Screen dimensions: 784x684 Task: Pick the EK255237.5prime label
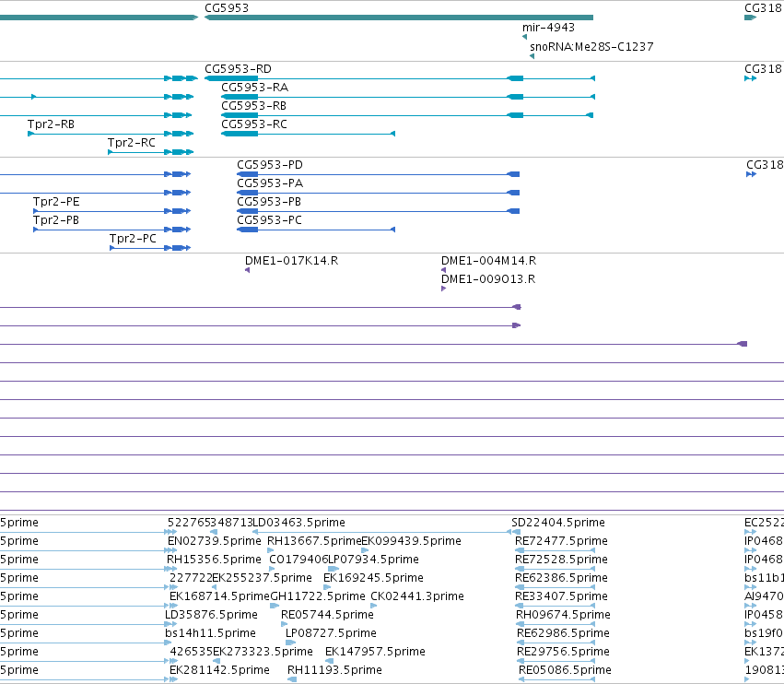(263, 578)
